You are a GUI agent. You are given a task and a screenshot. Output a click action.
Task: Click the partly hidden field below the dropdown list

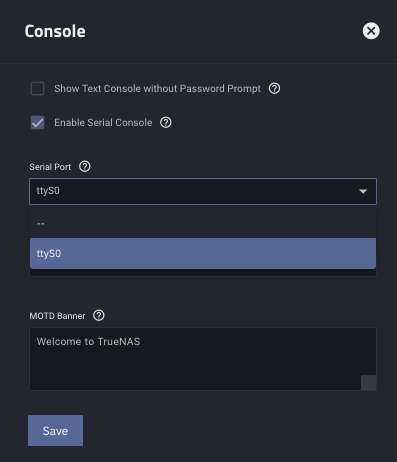pos(203,273)
